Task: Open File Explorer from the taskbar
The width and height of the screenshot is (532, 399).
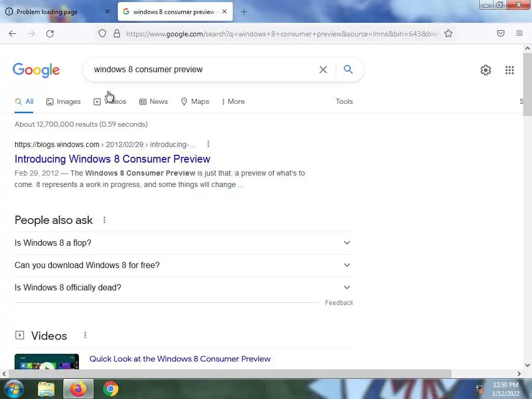Action: [x=46, y=389]
